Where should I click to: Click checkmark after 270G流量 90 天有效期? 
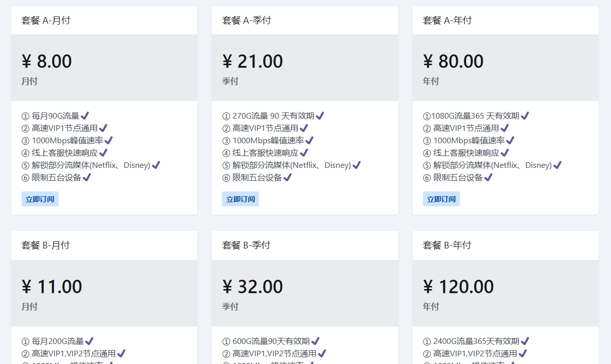tap(320, 116)
